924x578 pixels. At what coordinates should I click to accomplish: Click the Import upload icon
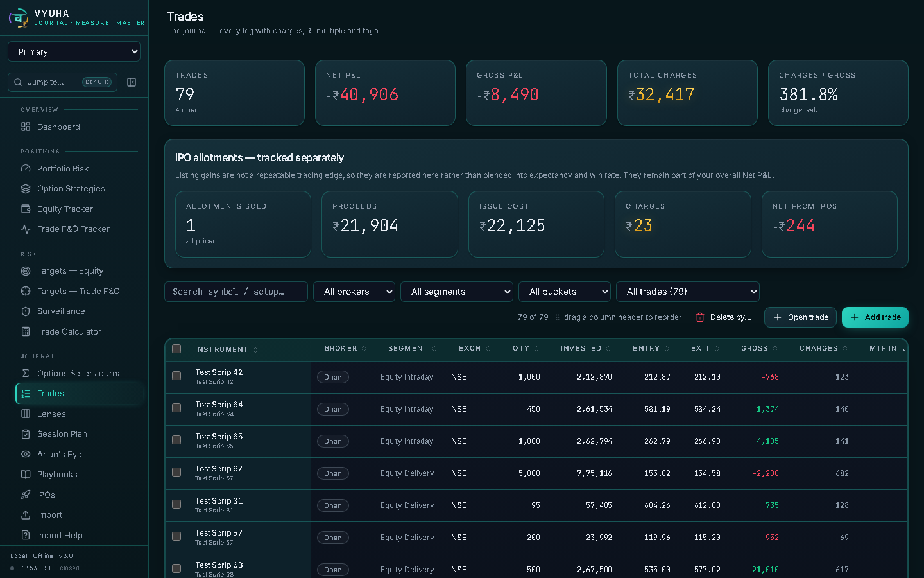(26, 515)
